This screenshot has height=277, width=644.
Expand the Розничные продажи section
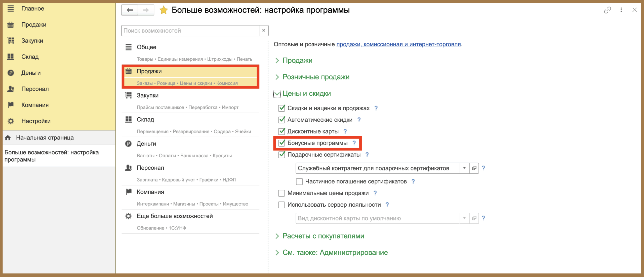316,77
